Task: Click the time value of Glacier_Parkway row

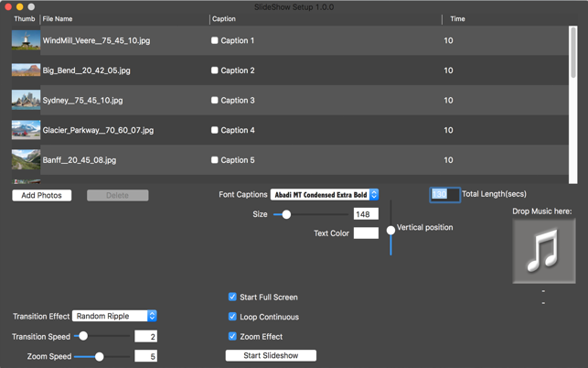Action: click(x=448, y=130)
